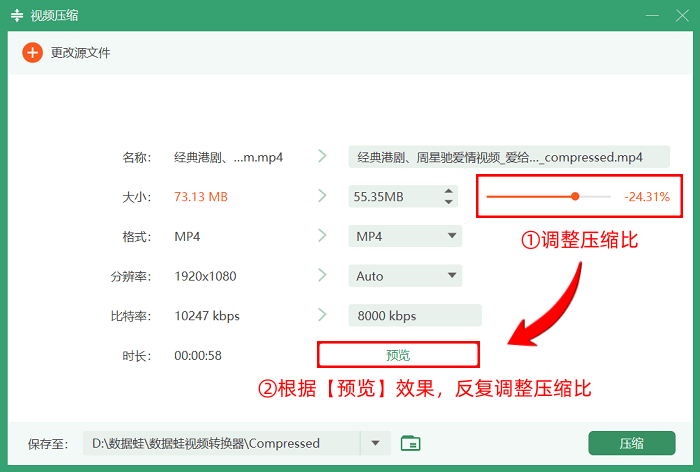700x472 pixels.
Task: Click the 视频压缩 window title text
Action: point(54,16)
